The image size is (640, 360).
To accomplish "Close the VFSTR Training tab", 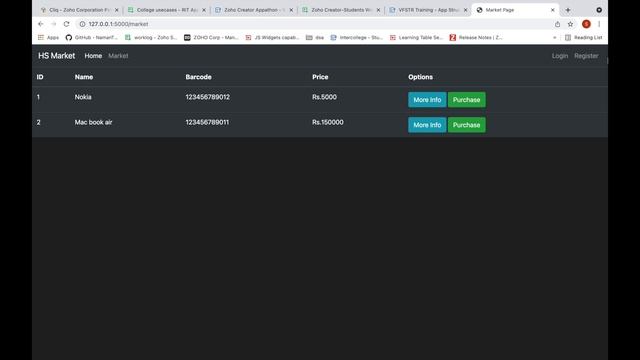I will pos(465,10).
